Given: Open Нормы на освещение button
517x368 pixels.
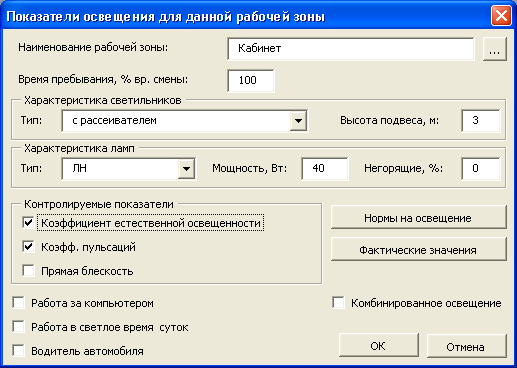Looking at the screenshot, I should point(419,217).
